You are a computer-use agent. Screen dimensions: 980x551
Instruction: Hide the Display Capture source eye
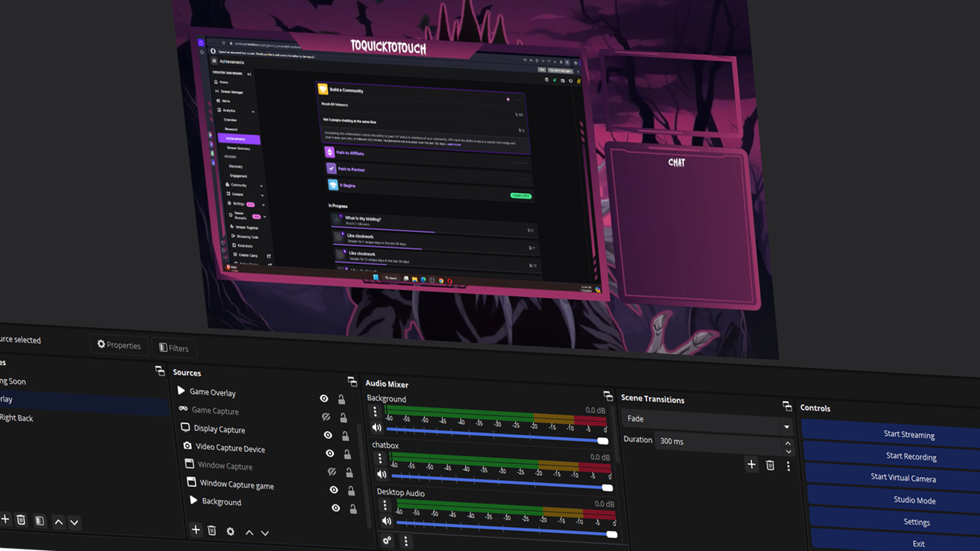click(x=328, y=435)
